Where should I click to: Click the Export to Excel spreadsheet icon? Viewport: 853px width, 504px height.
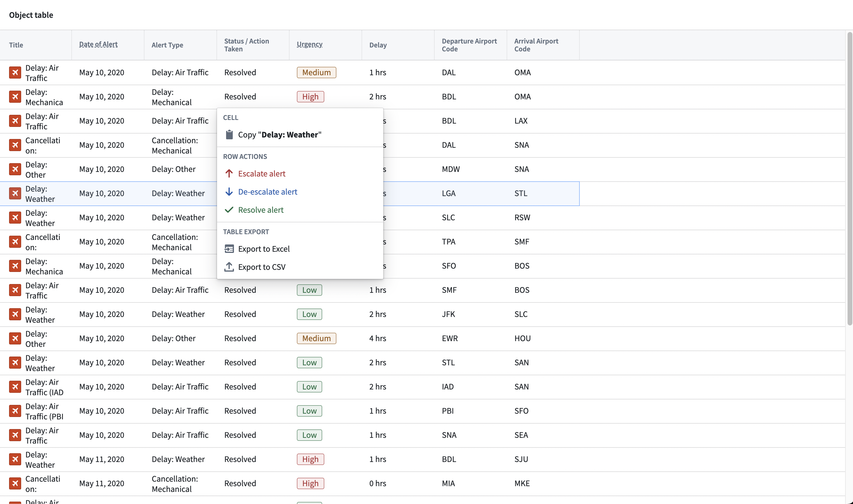[x=229, y=249]
